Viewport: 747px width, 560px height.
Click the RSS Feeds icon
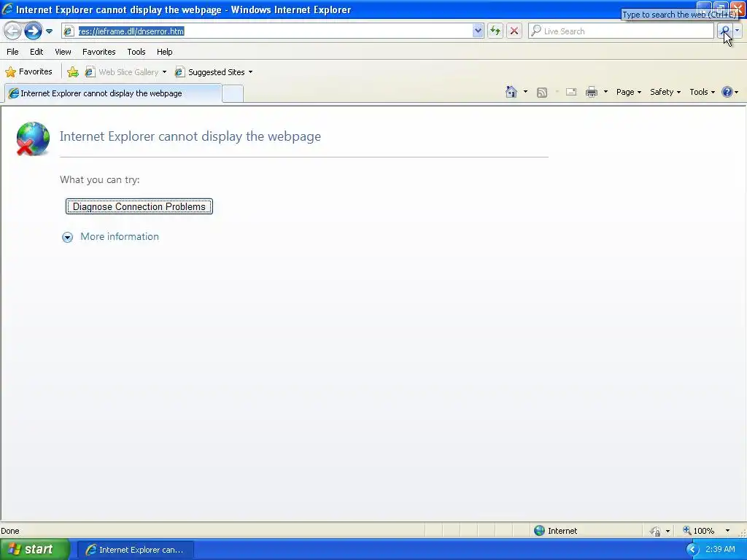pos(542,93)
